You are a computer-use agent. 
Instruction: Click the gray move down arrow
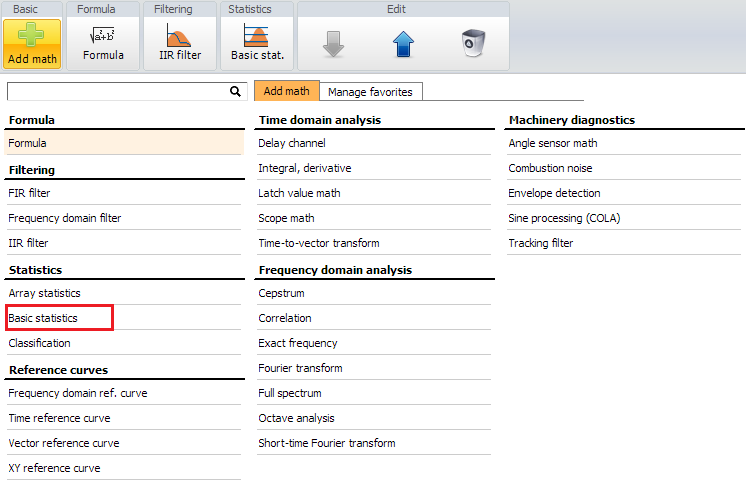point(334,44)
